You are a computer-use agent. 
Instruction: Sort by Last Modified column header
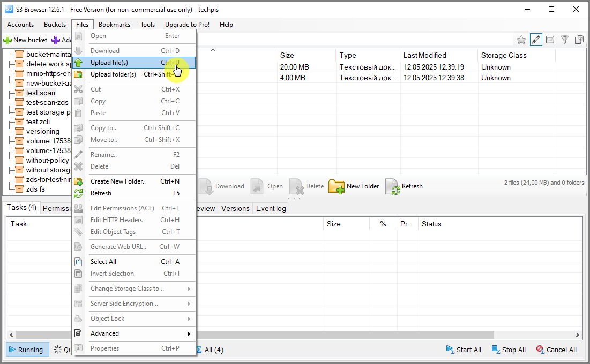[439, 55]
